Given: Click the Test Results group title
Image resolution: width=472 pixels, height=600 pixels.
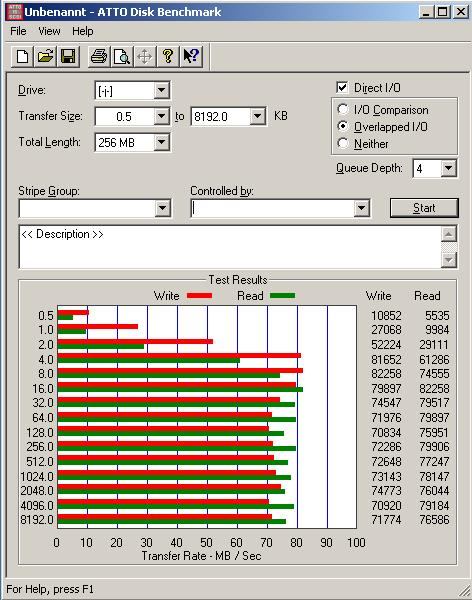Looking at the screenshot, I should pyautogui.click(x=238, y=280).
